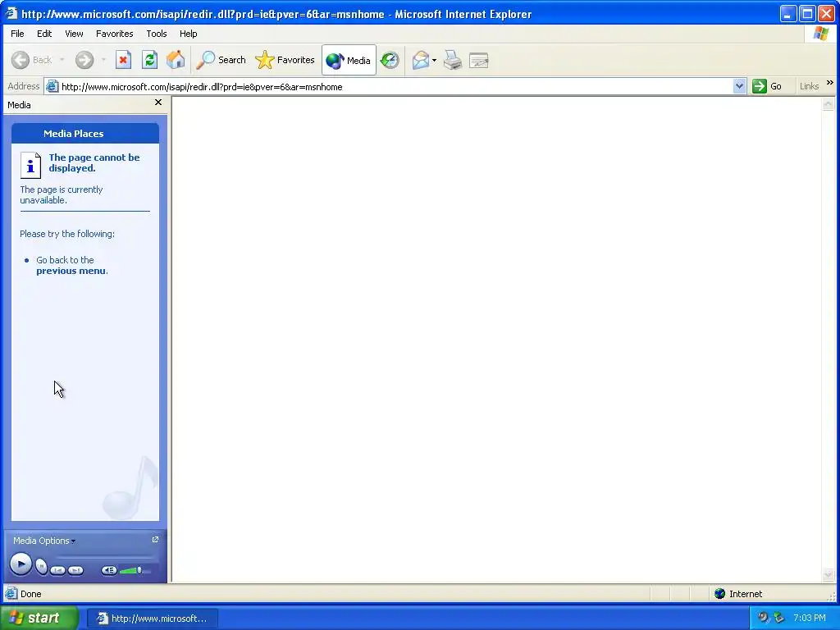Click the media seek bar
Image resolution: width=840 pixels, height=630 pixels.
click(x=106, y=558)
